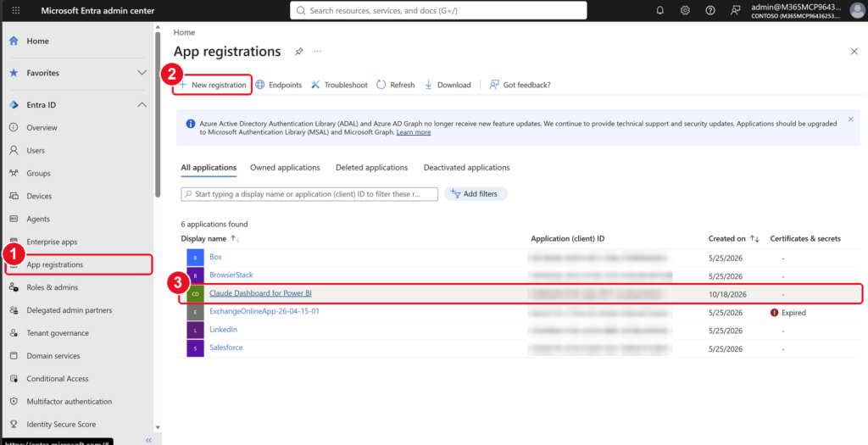This screenshot has height=445, width=868.
Task: Open the more options ellipsis by title
Action: click(318, 52)
